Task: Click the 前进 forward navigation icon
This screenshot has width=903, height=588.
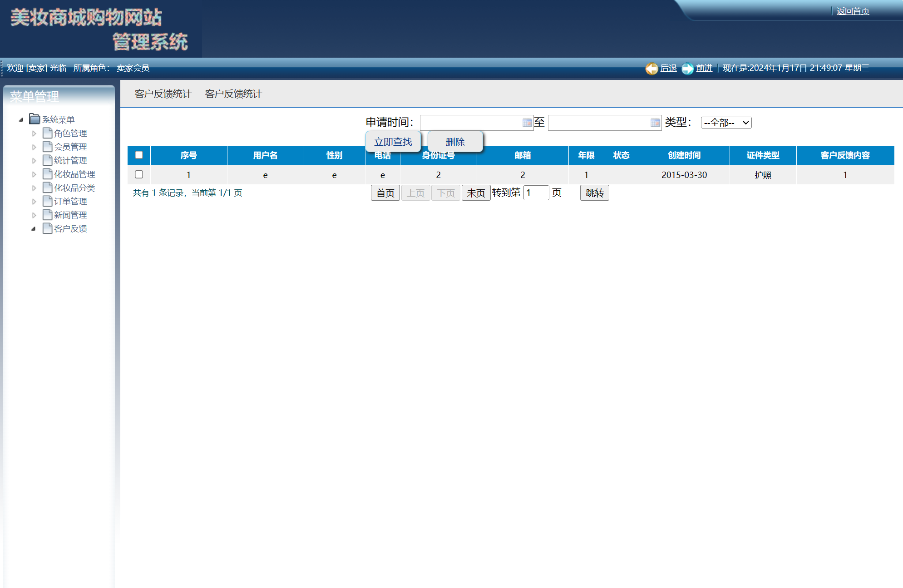Action: [687, 68]
